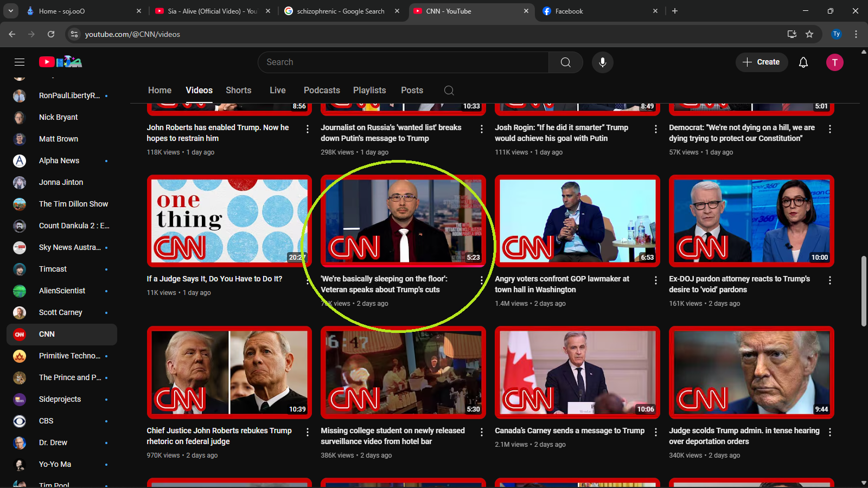Go to The Tim Dillon Show channel
The width and height of the screenshot is (868, 488).
(x=62, y=204)
